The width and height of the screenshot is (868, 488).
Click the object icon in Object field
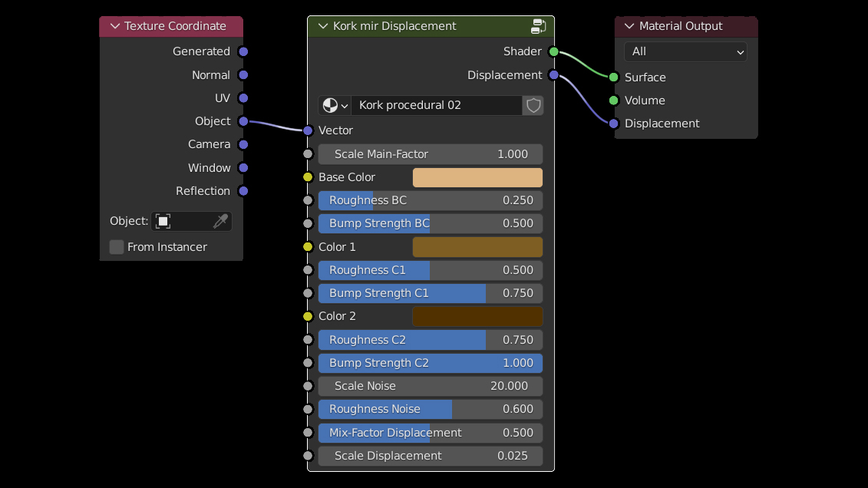163,222
